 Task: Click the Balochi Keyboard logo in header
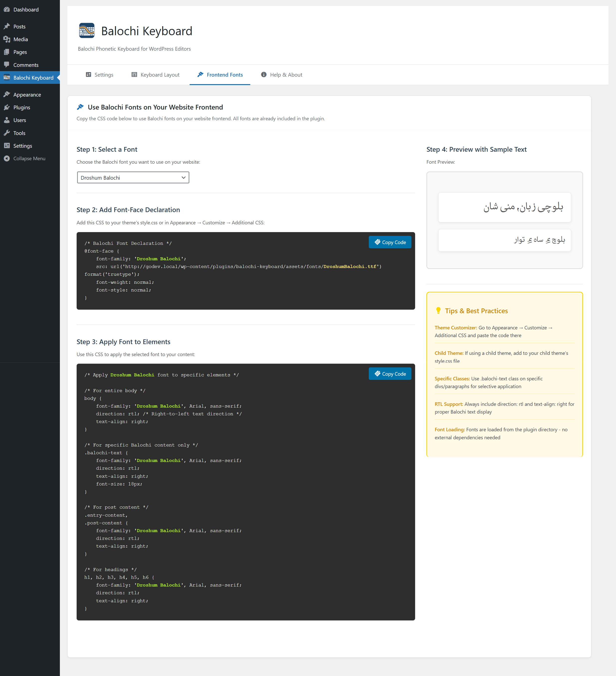coord(87,30)
